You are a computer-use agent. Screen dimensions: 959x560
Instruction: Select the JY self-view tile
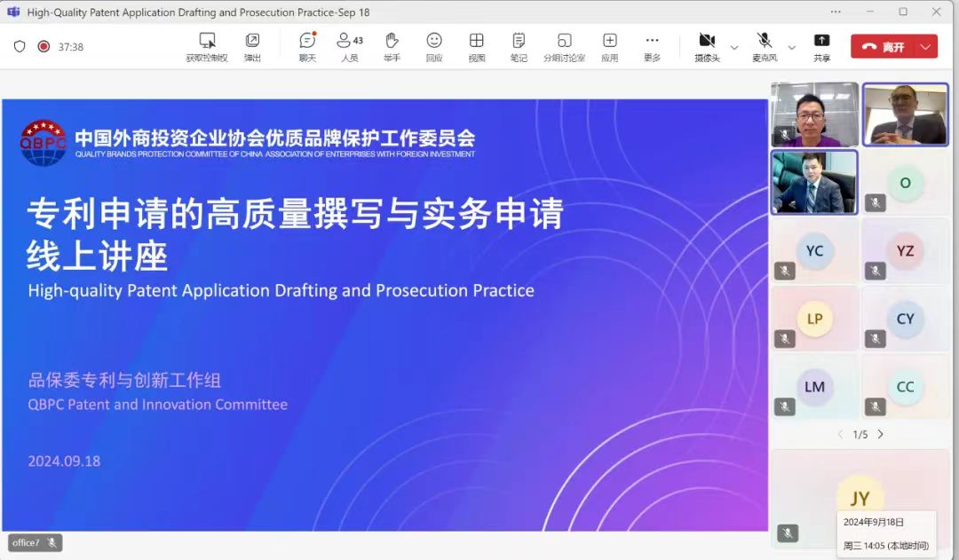tap(860, 498)
